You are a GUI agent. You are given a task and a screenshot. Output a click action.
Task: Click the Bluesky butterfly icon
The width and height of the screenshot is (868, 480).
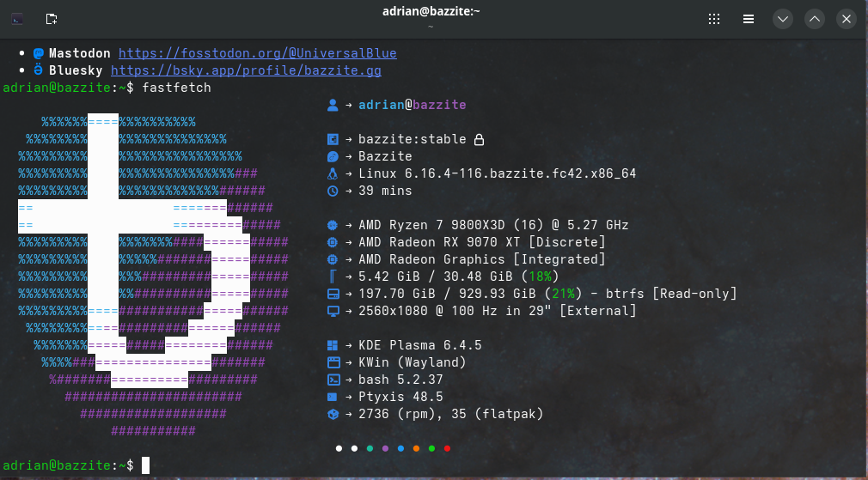38,70
